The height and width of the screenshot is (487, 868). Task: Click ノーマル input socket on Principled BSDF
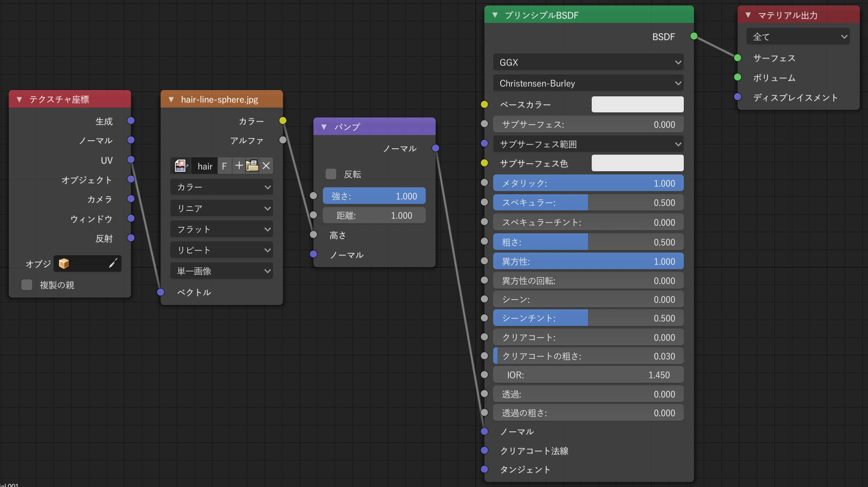coord(484,431)
